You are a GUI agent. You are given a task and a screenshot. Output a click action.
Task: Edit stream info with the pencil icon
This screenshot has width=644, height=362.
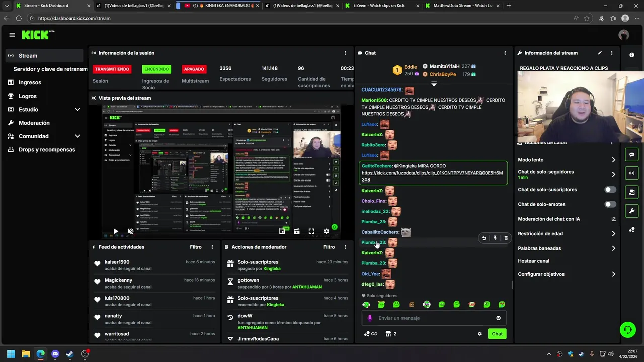599,53
